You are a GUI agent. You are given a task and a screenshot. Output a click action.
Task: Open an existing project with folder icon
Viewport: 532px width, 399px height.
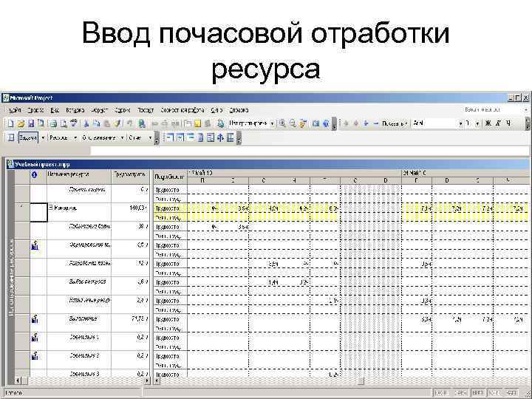tap(21, 123)
